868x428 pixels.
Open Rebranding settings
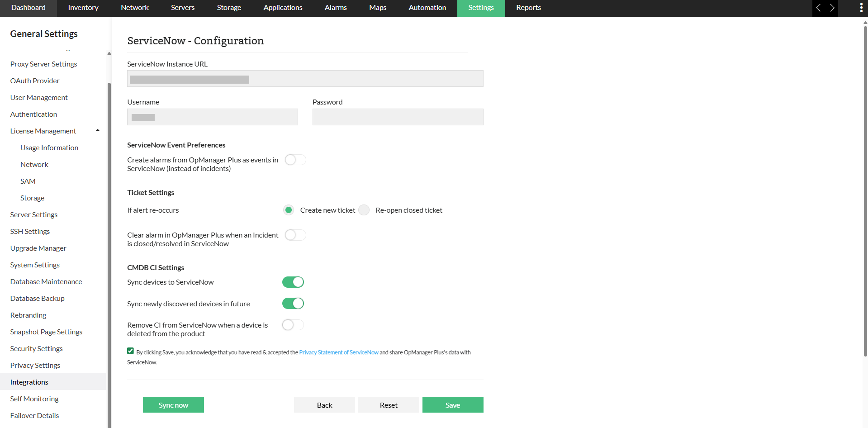pos(28,315)
